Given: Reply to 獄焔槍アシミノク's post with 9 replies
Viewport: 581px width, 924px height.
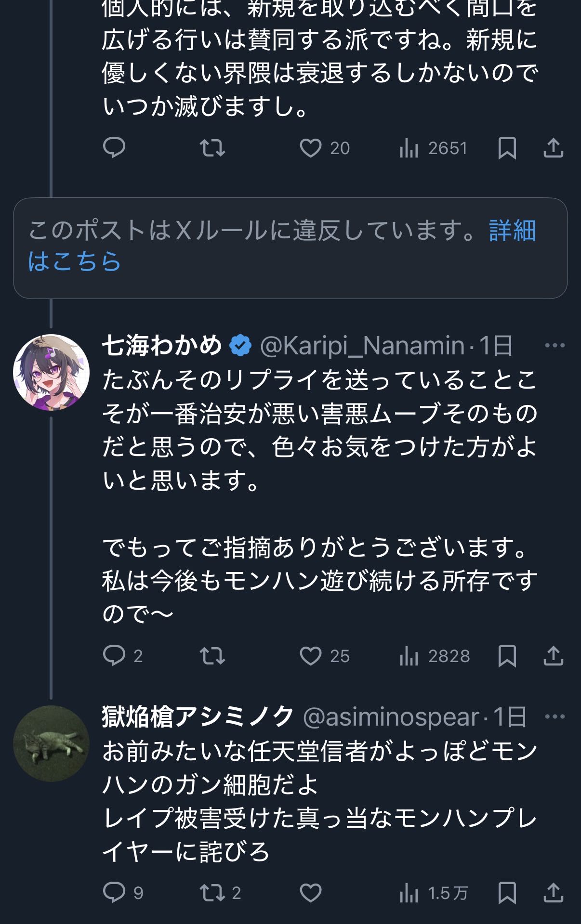Looking at the screenshot, I should (x=115, y=893).
